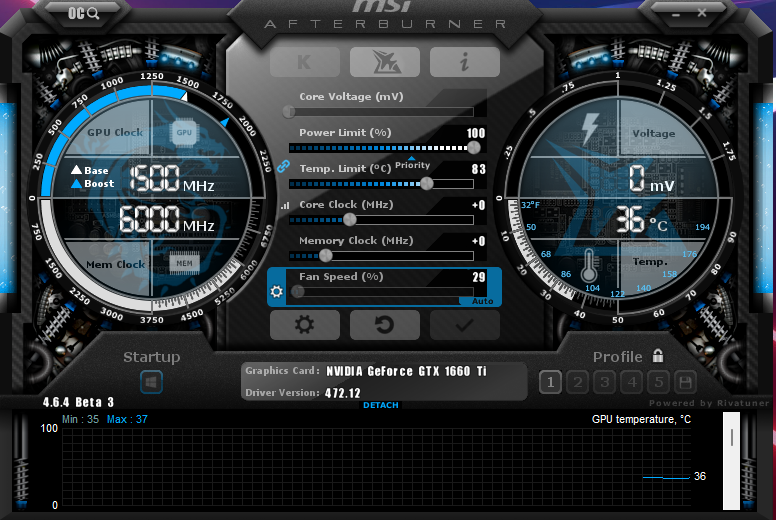
Task: Minimize the Afterburner window
Action: [676, 14]
